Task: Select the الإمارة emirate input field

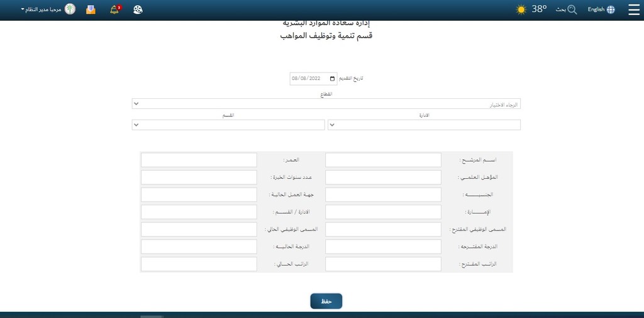Action: tap(383, 212)
